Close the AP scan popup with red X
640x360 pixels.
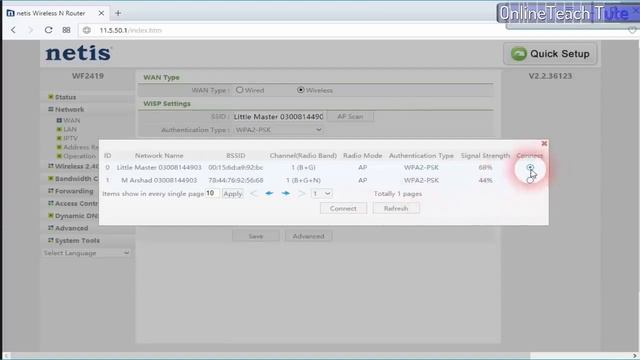pyautogui.click(x=544, y=143)
